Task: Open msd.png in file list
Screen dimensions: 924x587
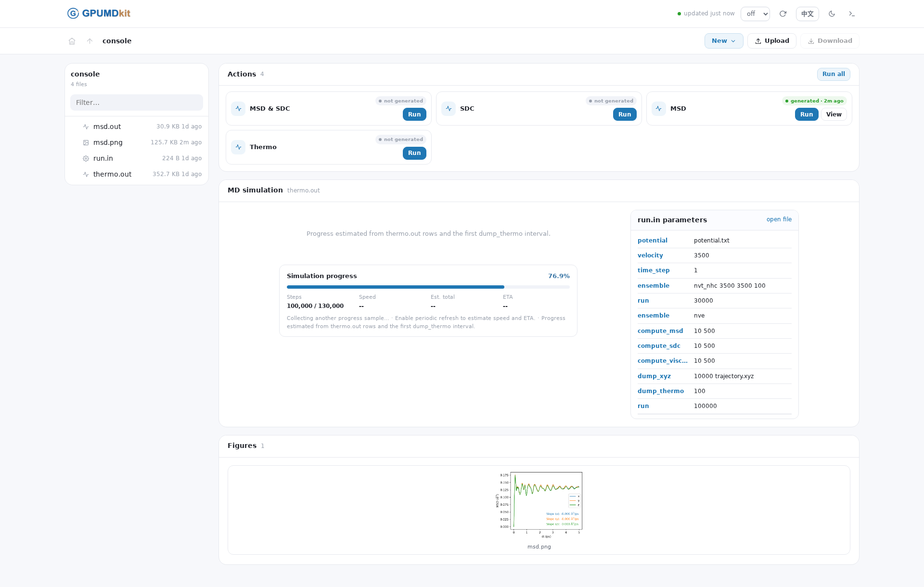Action: coord(137,142)
